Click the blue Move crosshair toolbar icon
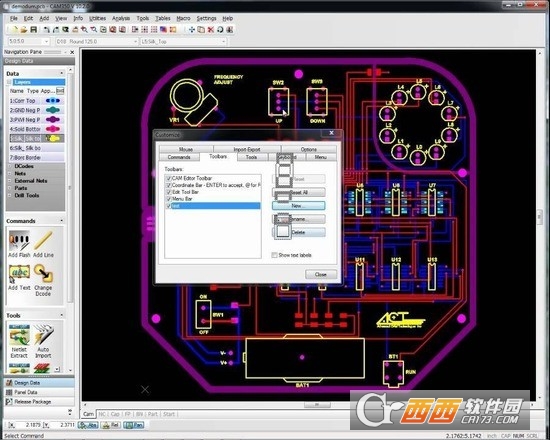 coord(192,30)
